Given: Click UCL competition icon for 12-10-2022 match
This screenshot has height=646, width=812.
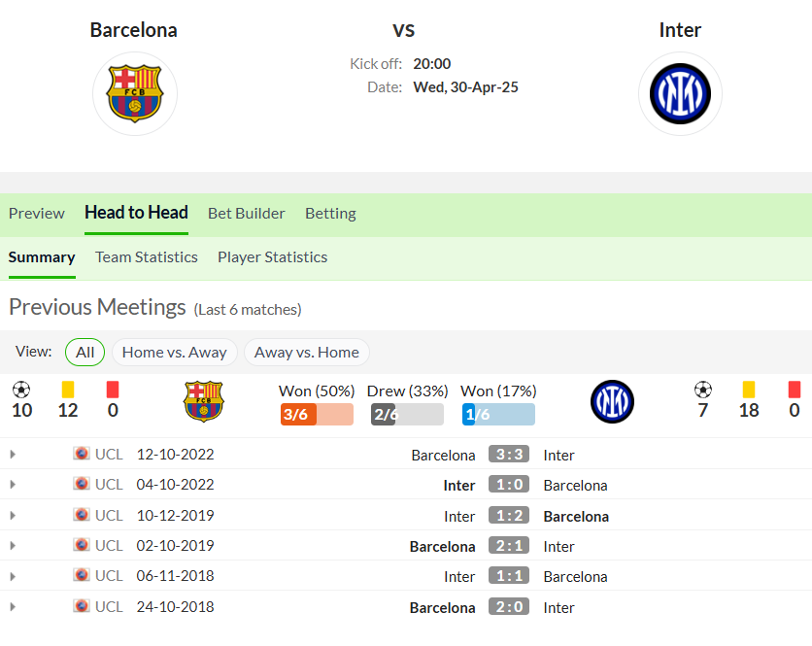Looking at the screenshot, I should tap(82, 454).
